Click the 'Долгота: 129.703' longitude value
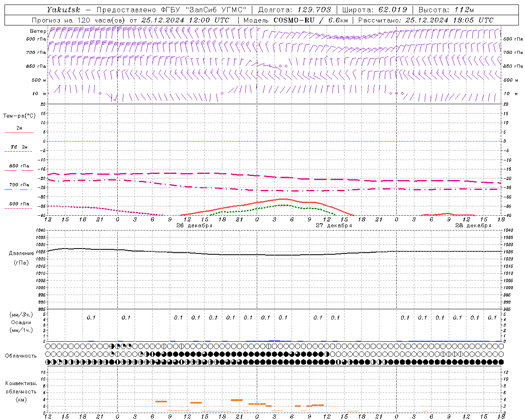Viewport: 525px width, 420px height. (x=294, y=10)
